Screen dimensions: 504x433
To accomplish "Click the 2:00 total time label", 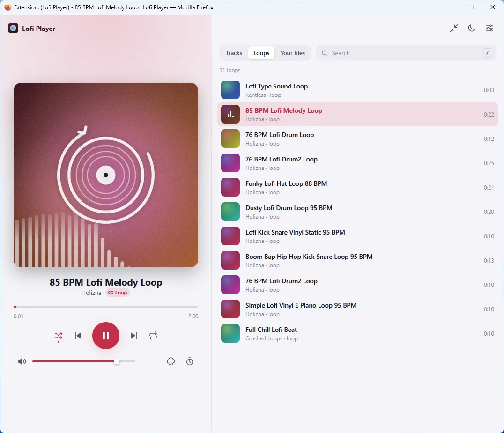I will tap(193, 316).
